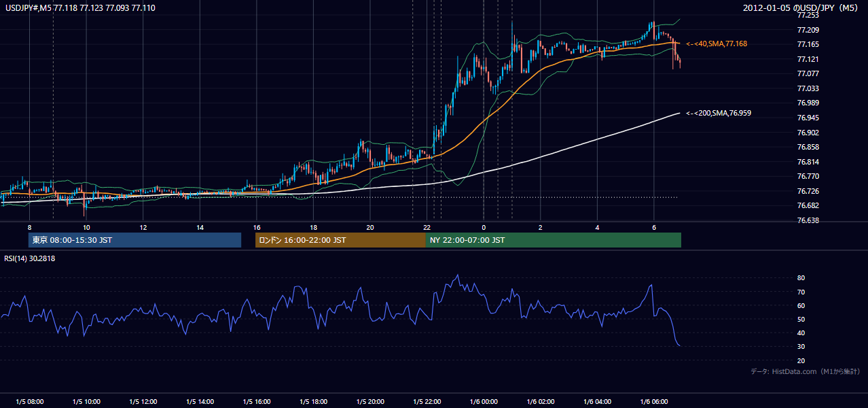
Task: Select the 200 SMA label reading 76.959
Action: (x=719, y=113)
